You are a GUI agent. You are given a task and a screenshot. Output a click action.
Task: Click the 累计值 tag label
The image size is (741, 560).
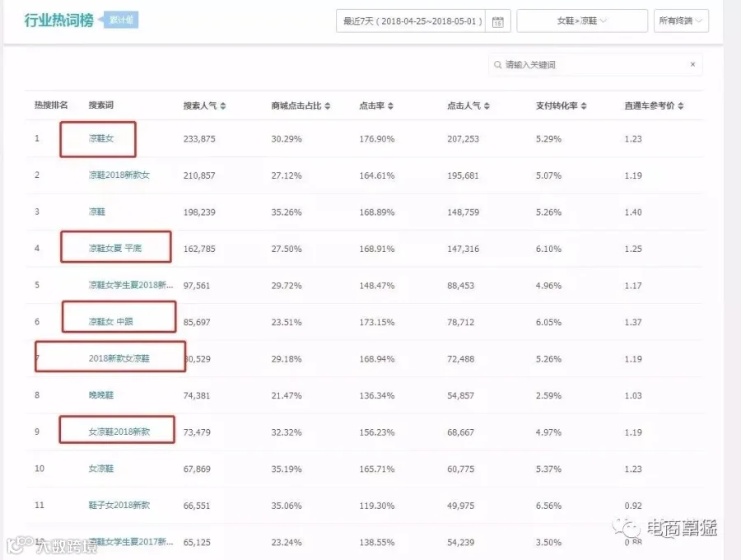point(122,20)
